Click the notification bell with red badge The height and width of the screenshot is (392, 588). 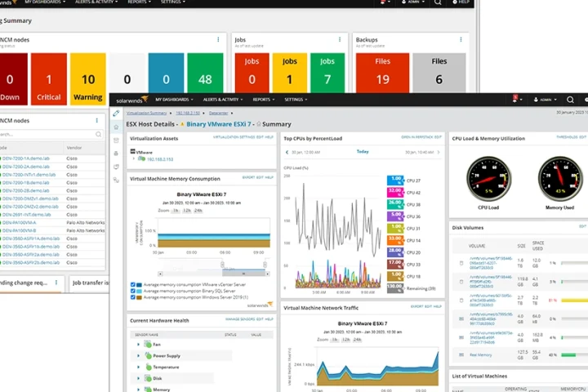516,99
